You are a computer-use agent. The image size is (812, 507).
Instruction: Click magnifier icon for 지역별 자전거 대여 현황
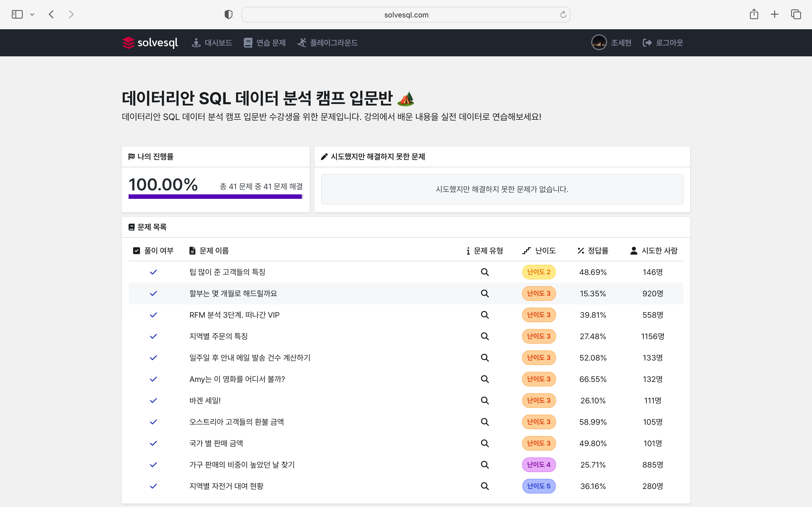coord(484,486)
